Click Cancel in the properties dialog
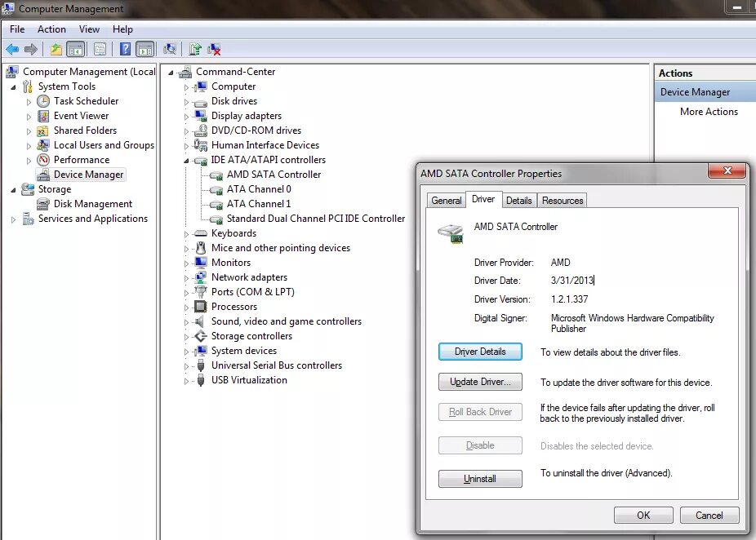This screenshot has width=756, height=540. [x=709, y=516]
